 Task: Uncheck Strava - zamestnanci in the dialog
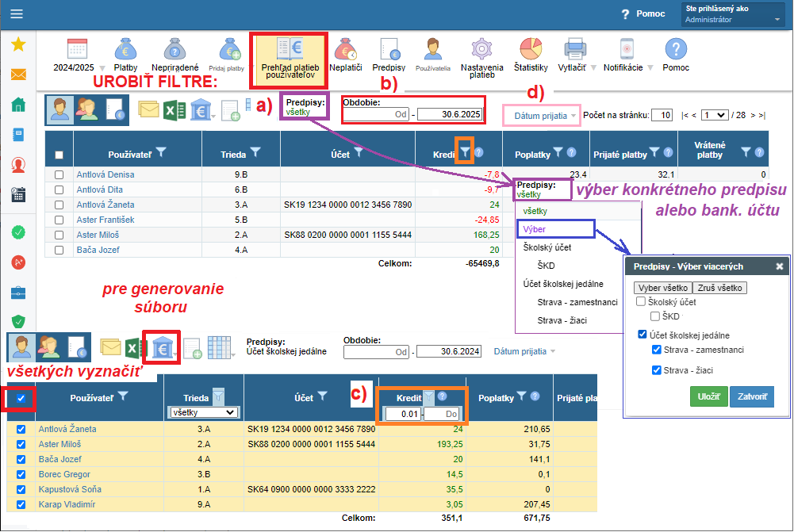(657, 350)
